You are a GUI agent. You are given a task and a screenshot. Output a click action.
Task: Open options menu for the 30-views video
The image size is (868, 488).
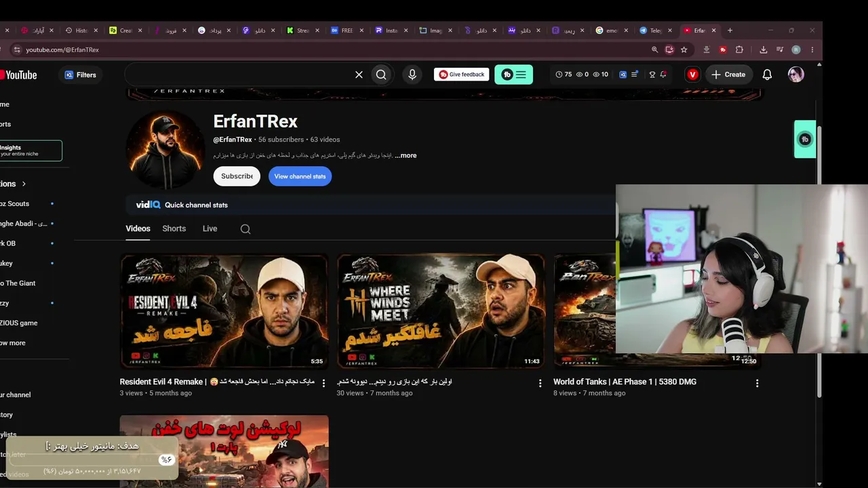click(x=540, y=383)
